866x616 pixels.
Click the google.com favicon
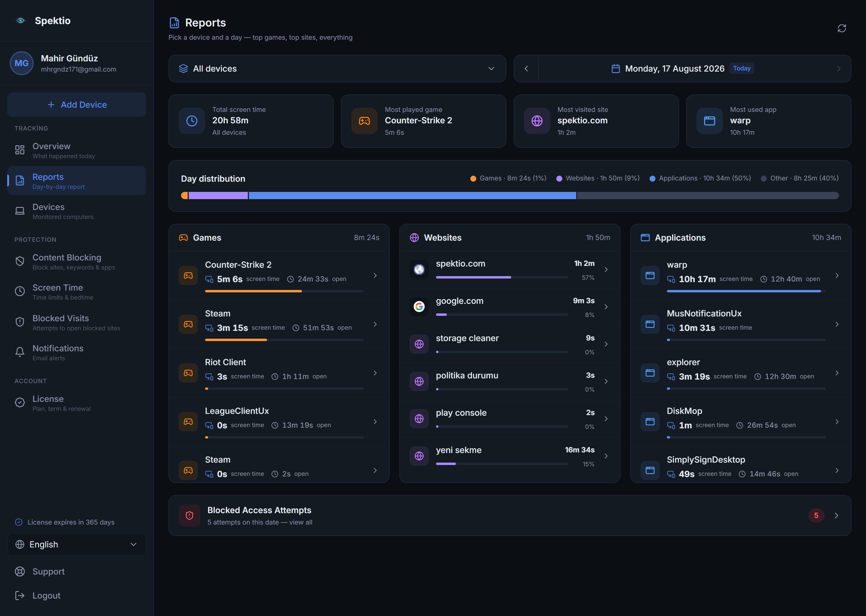tap(419, 306)
